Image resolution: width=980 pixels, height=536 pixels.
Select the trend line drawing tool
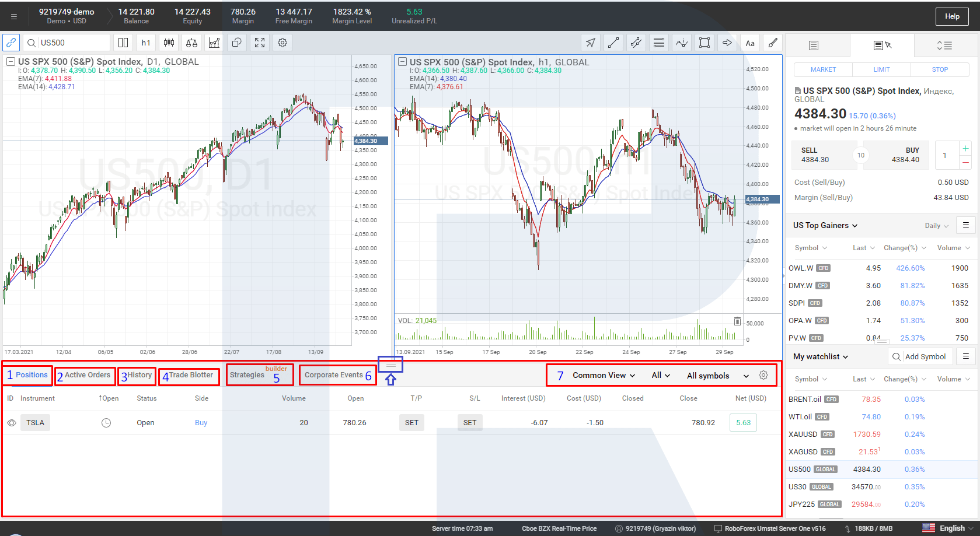613,43
